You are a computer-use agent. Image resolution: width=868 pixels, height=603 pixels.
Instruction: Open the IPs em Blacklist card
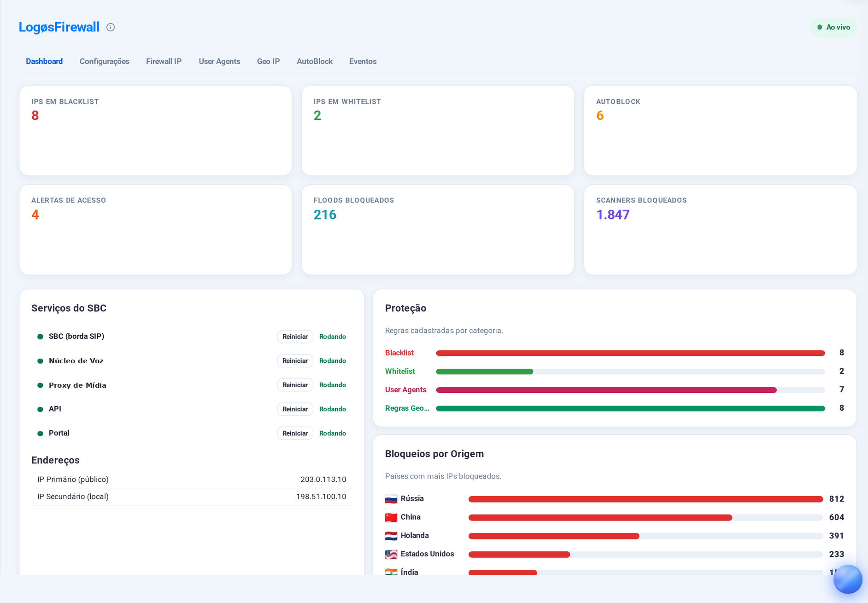point(156,130)
